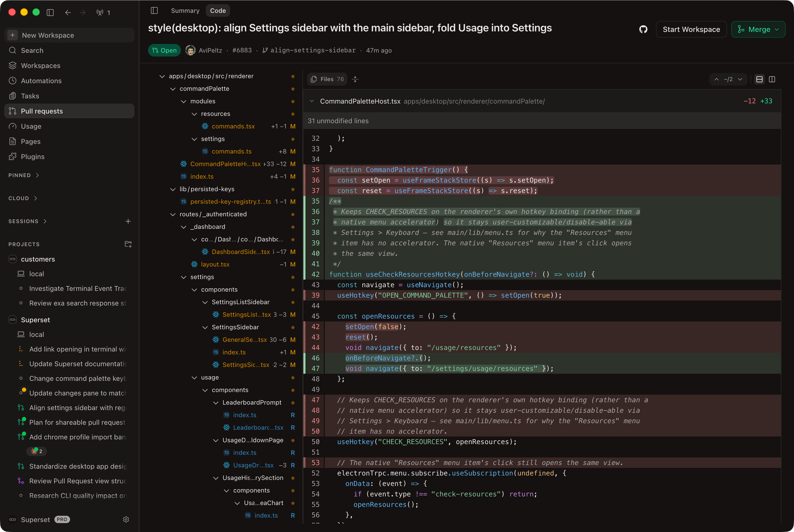The width and height of the screenshot is (794, 532).
Task: Click the Open status badge
Action: coord(165,50)
